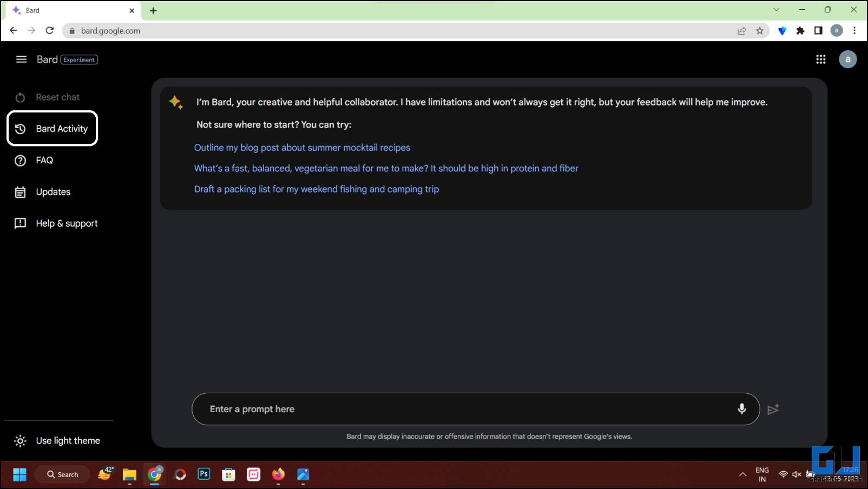Close the Bard browser tab

131,10
